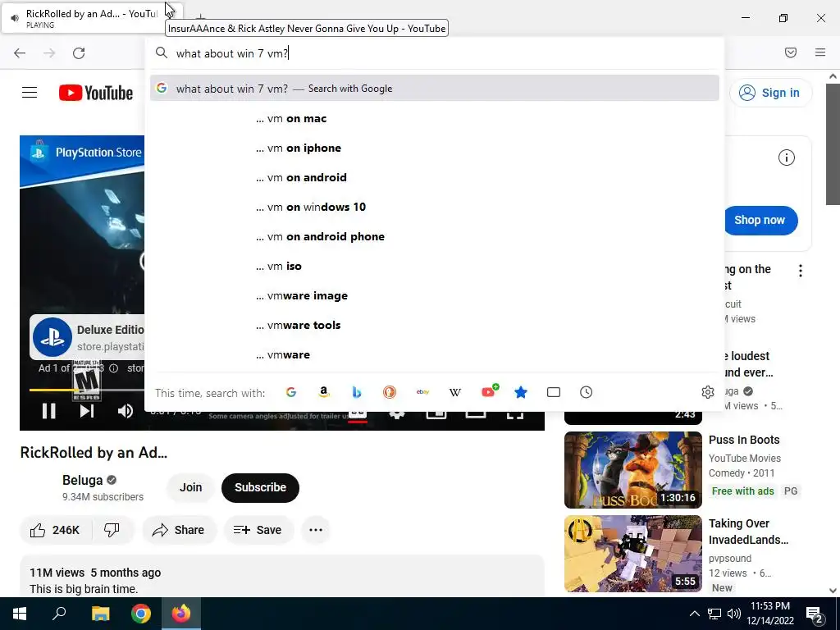
Task: Search history clock icon
Action: point(586,392)
